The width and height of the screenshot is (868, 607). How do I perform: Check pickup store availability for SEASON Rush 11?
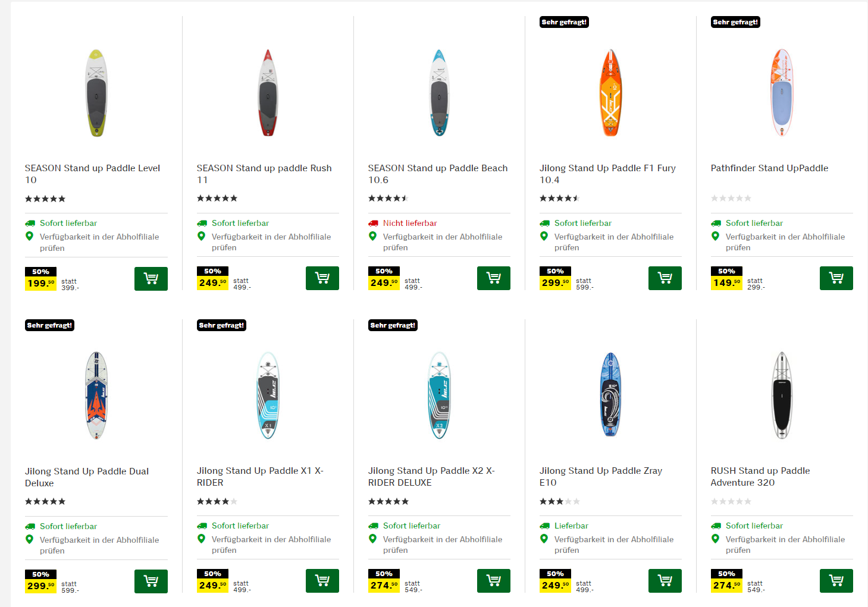click(271, 242)
